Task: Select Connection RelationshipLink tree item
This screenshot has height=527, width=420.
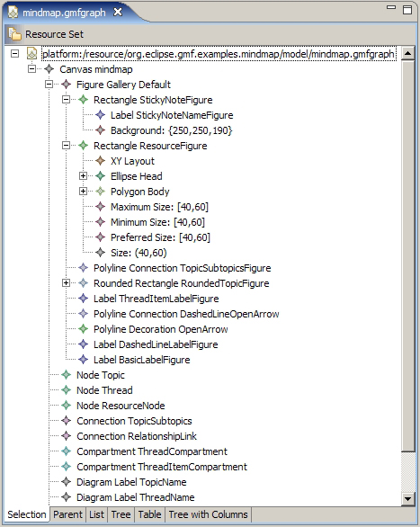Action: pos(137,436)
